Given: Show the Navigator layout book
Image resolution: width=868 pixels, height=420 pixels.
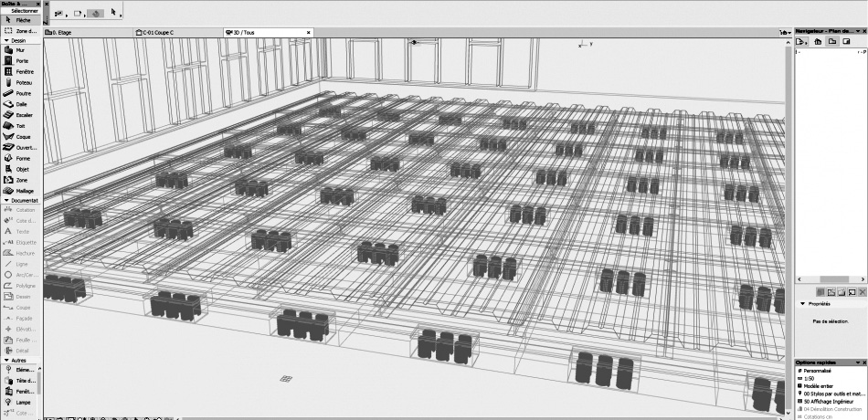Looking at the screenshot, I should [x=846, y=41].
